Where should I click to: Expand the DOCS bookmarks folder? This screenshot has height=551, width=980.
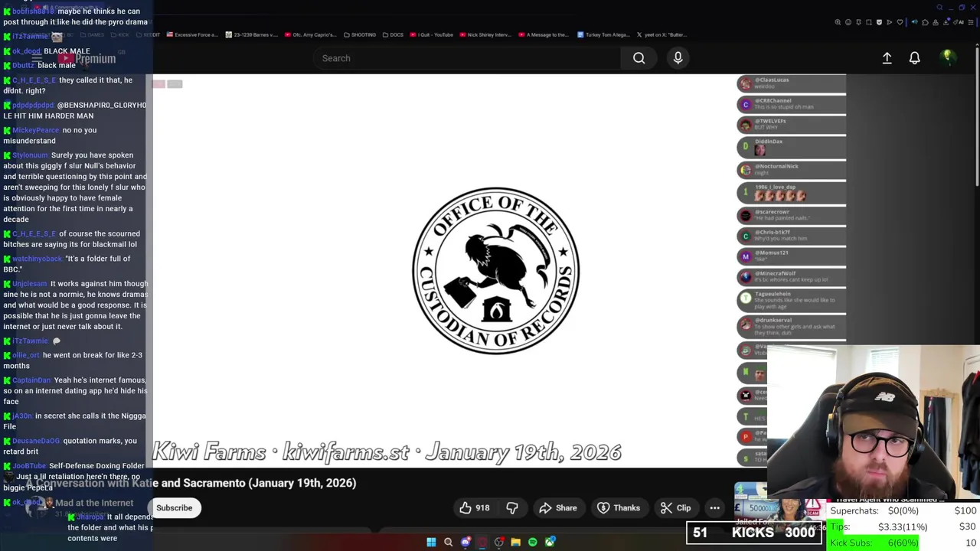[x=393, y=34]
